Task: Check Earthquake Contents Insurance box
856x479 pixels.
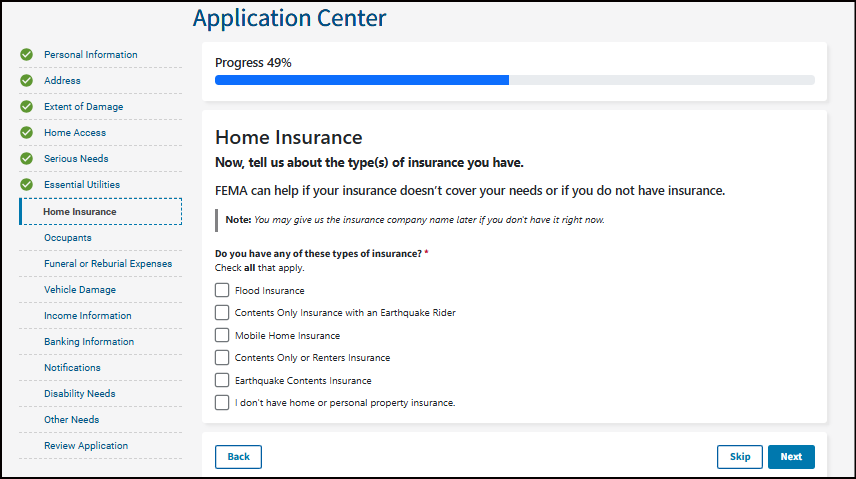Action: click(222, 380)
